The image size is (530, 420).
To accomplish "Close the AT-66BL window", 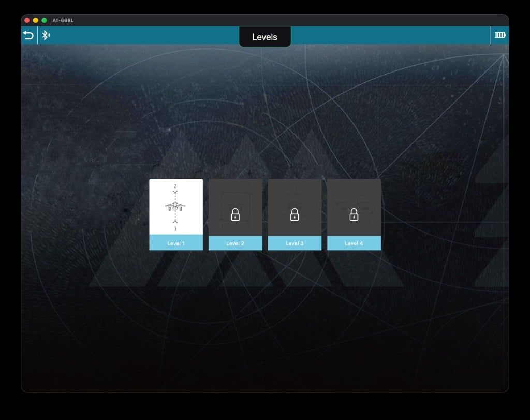I will coord(27,20).
